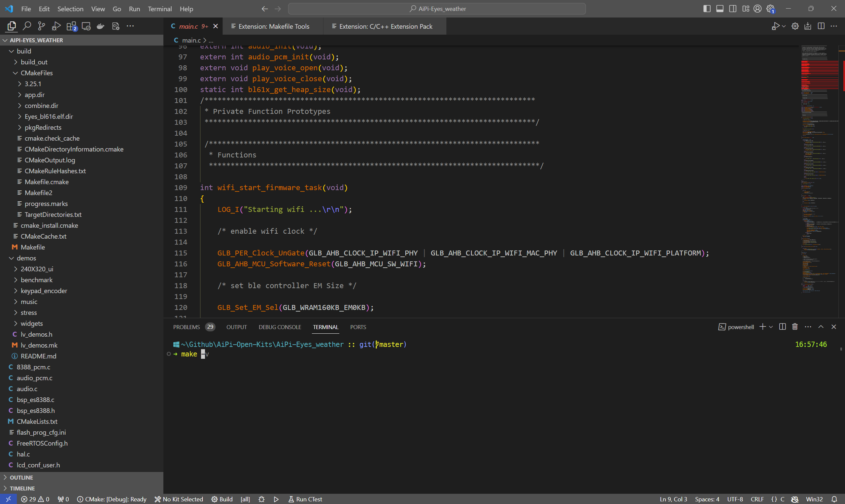Toggle the secondary side bar layout icon
Viewport: 845px width, 504px height.
pos(732,9)
